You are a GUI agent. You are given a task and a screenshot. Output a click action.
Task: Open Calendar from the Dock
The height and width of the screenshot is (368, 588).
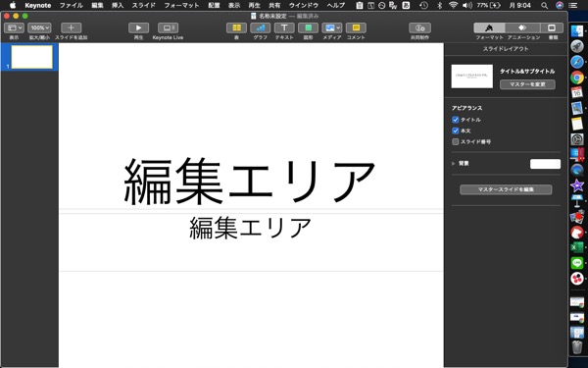click(x=577, y=92)
